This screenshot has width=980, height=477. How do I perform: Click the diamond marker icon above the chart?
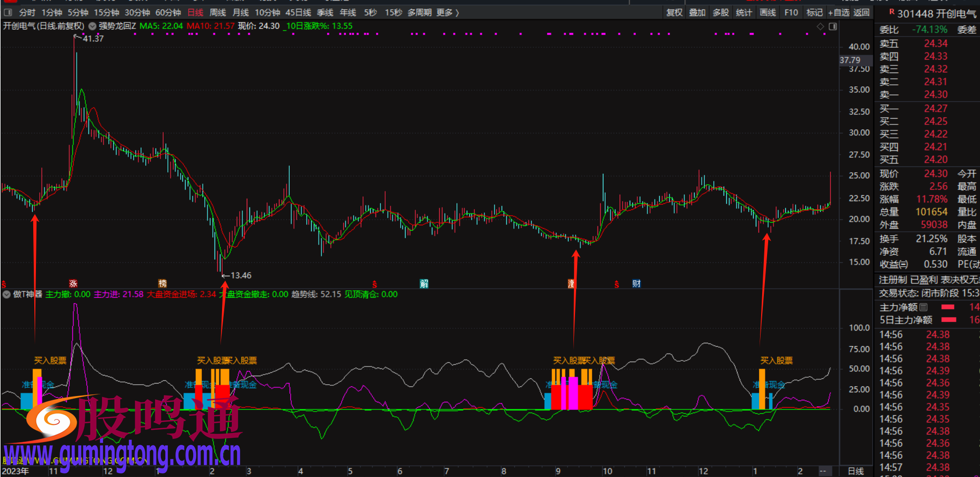click(820, 26)
